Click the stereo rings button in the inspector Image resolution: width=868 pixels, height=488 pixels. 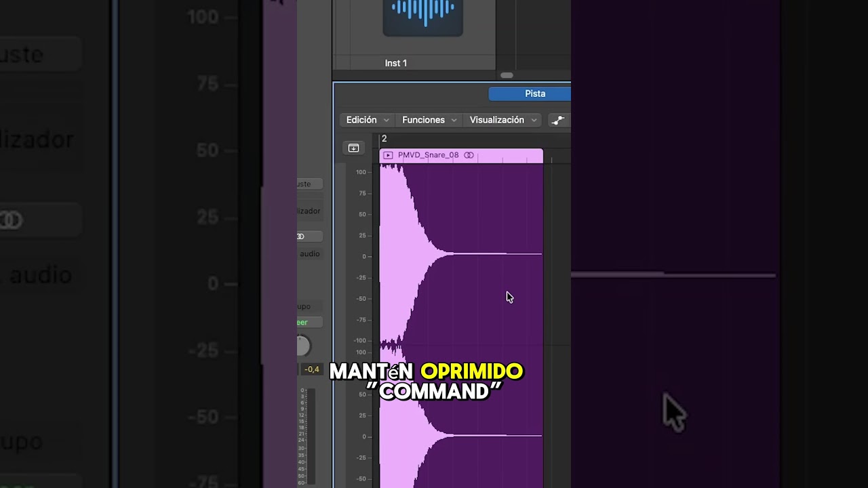coord(310,236)
